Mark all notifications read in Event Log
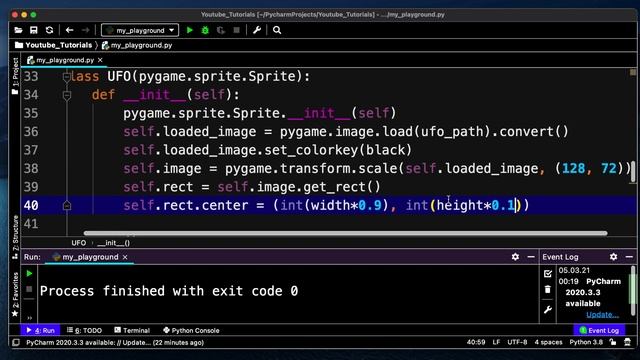This screenshot has height=360, width=640. click(x=548, y=273)
